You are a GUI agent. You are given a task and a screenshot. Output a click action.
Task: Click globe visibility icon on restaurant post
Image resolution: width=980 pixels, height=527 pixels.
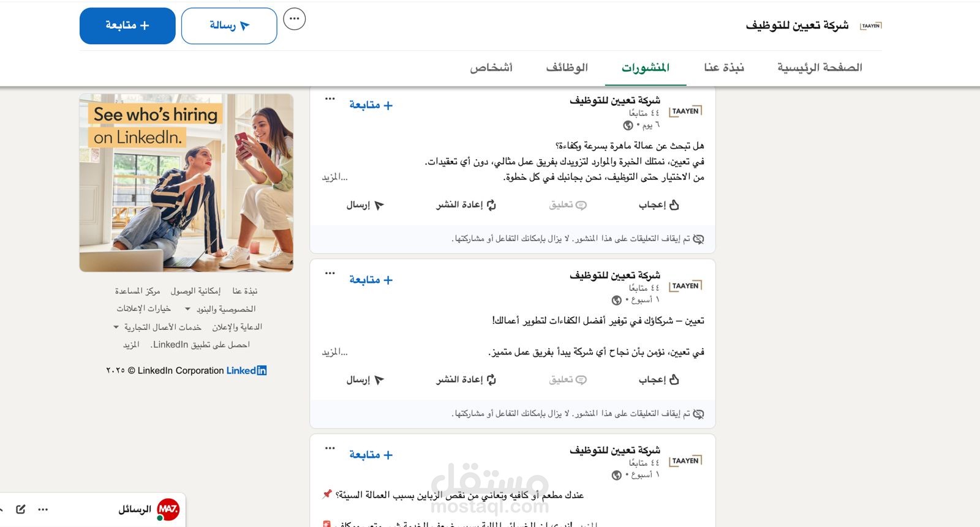617,476
